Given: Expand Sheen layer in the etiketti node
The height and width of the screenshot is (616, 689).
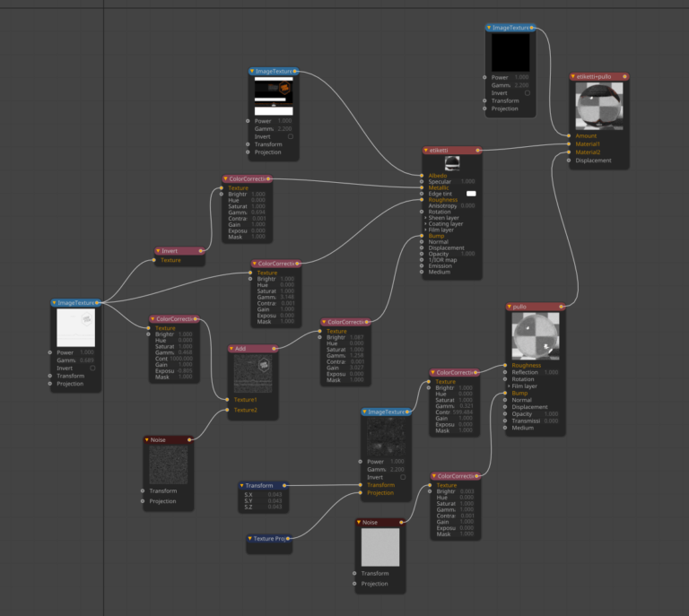Looking at the screenshot, I should 424,218.
